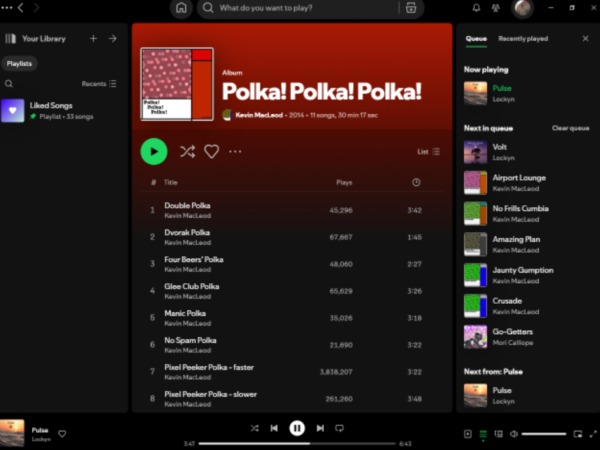Viewport: 600px width, 450px height.
Task: Open the three-dot app menu at top left
Action: pyautogui.click(x=7, y=8)
